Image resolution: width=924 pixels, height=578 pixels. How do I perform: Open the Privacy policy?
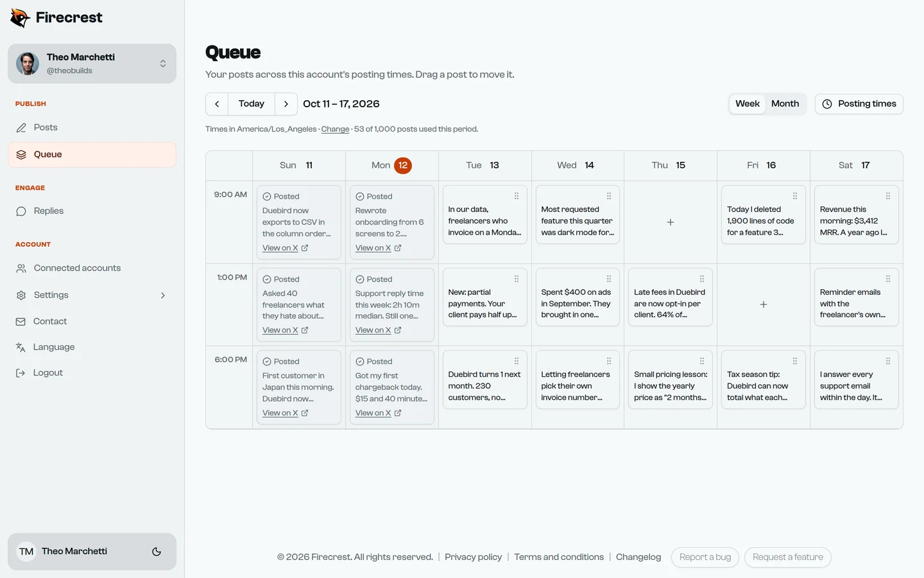coord(474,557)
